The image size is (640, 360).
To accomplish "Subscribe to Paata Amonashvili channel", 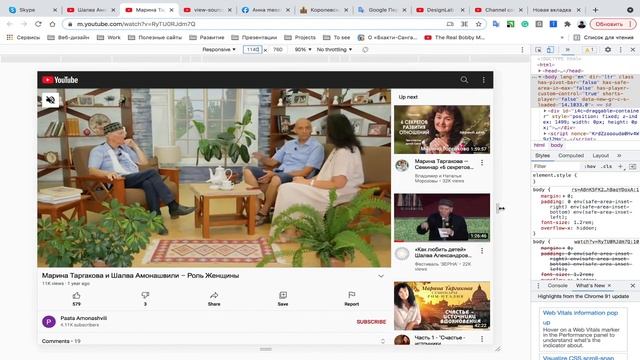I will point(371,322).
